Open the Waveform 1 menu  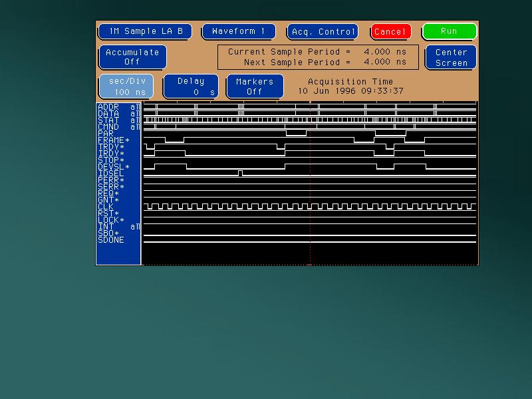239,31
